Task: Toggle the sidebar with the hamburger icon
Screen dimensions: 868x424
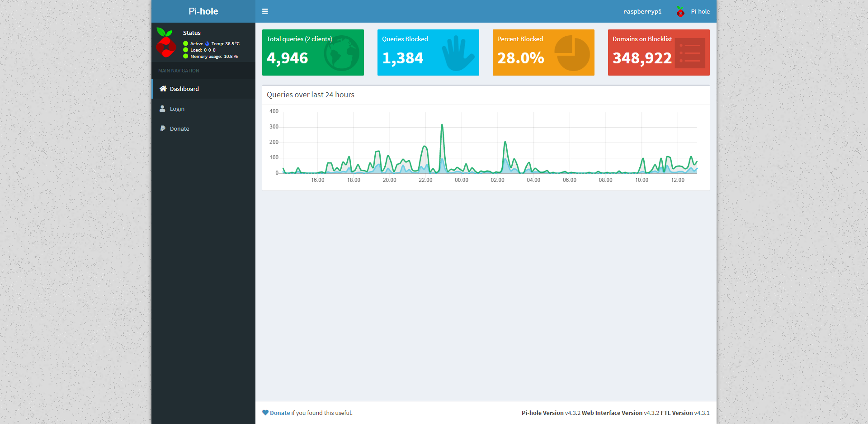Action: click(x=265, y=11)
